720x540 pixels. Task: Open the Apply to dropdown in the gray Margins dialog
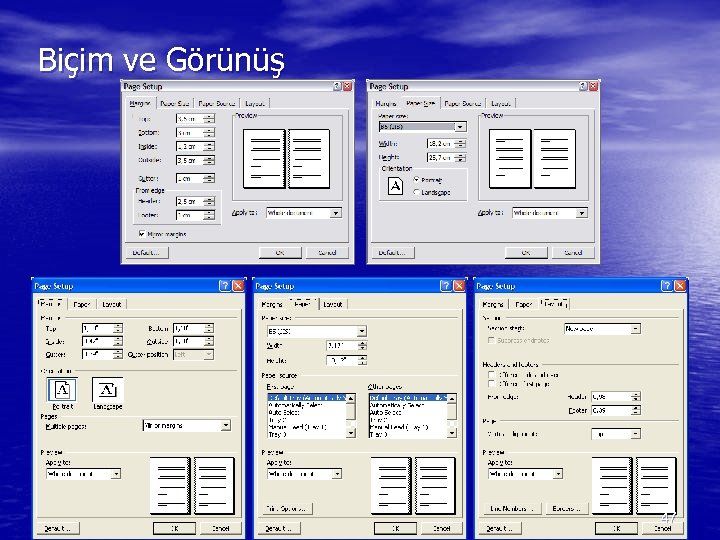pos(336,213)
